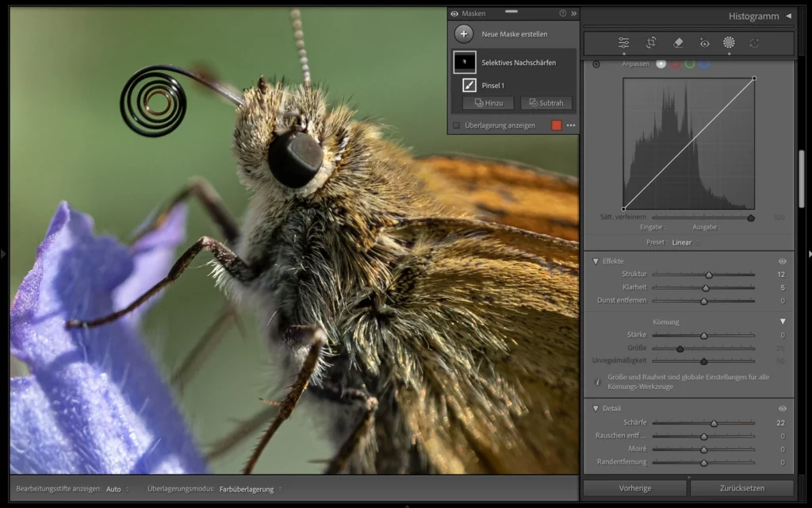Open the mask overlay options three-dot menu
Image resolution: width=812 pixels, height=508 pixels.
coord(571,125)
